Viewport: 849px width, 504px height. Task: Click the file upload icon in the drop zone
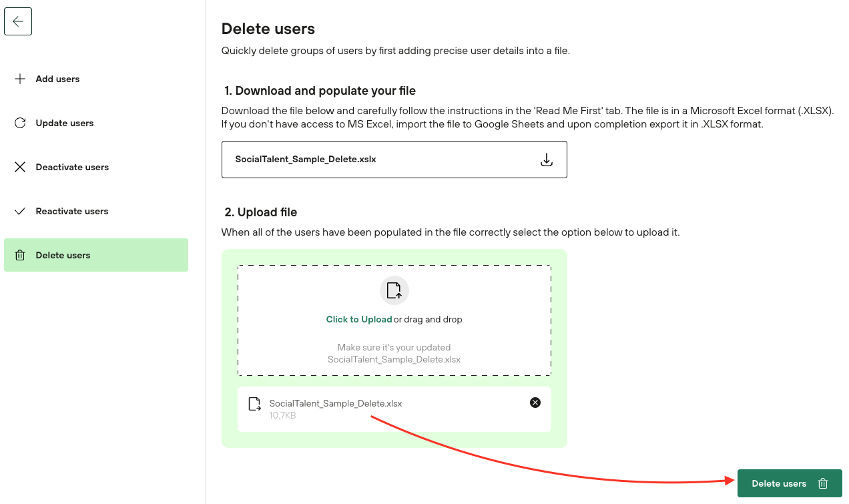click(394, 290)
